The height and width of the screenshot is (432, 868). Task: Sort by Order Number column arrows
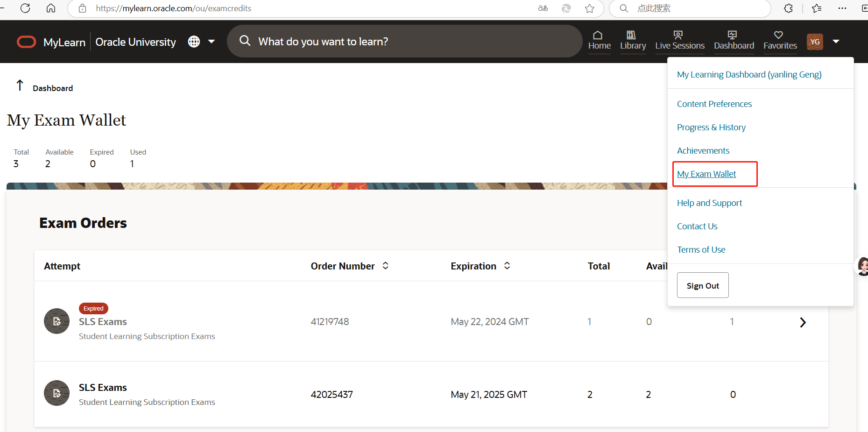point(386,265)
